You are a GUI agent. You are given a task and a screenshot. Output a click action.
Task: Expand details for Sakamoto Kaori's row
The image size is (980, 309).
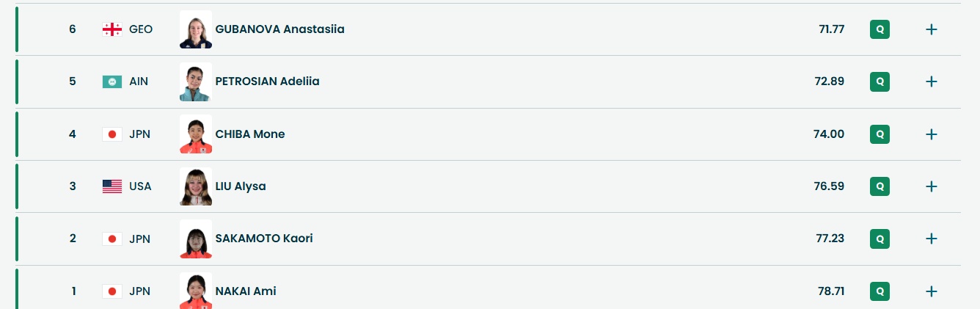tap(931, 239)
